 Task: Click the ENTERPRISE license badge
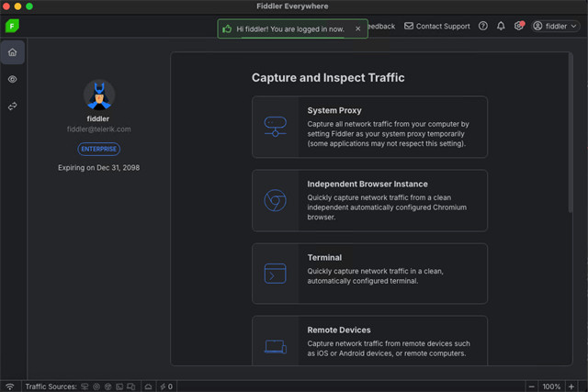(x=99, y=149)
